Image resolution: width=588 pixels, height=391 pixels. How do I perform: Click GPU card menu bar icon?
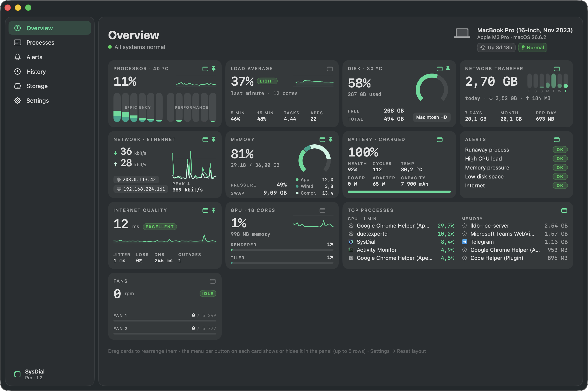click(x=322, y=211)
